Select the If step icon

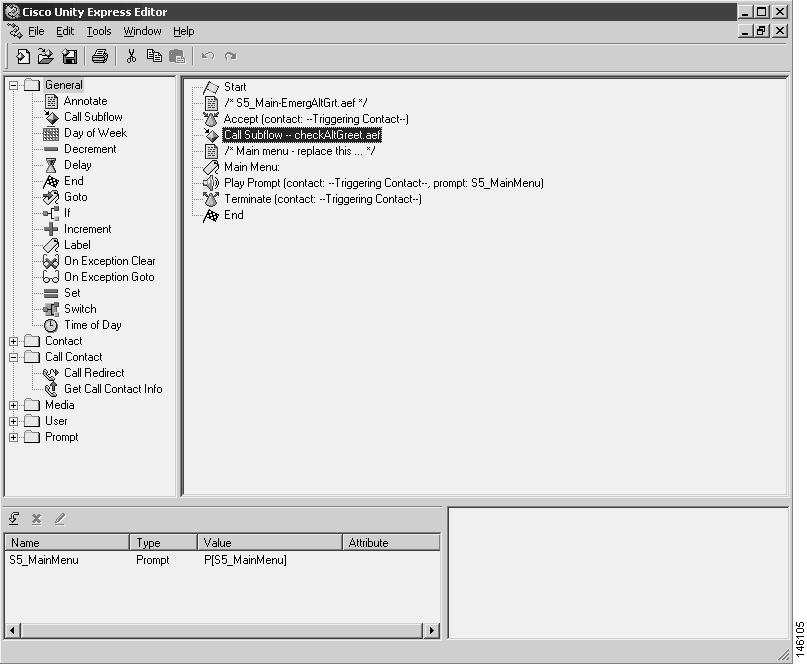pyautogui.click(x=51, y=213)
